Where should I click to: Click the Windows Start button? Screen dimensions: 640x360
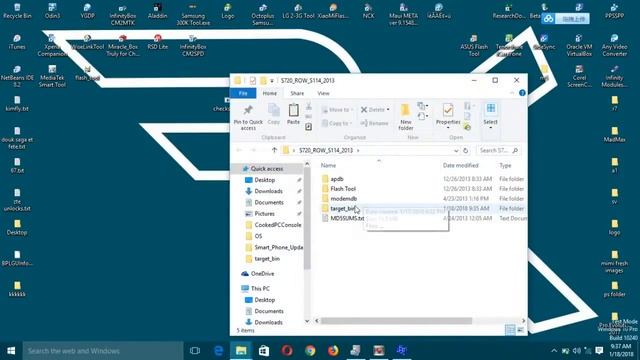coord(11,351)
